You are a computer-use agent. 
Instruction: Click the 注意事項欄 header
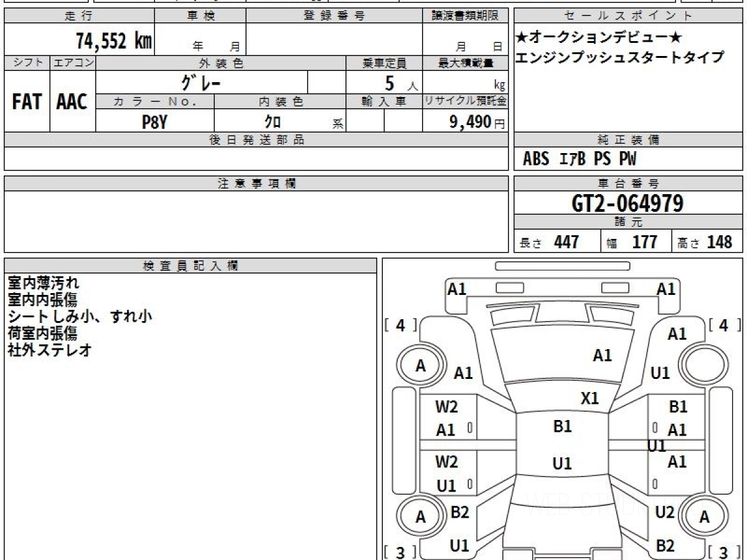[x=256, y=184]
